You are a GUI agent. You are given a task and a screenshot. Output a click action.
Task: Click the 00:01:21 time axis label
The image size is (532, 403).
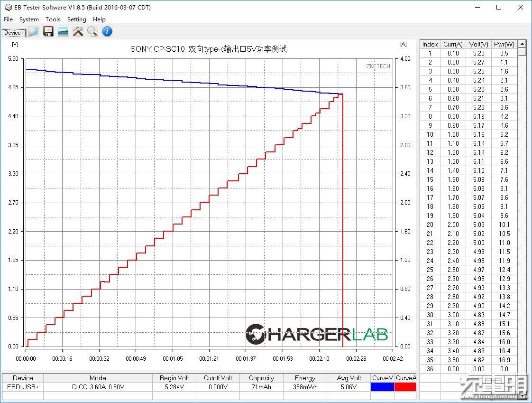tap(209, 358)
